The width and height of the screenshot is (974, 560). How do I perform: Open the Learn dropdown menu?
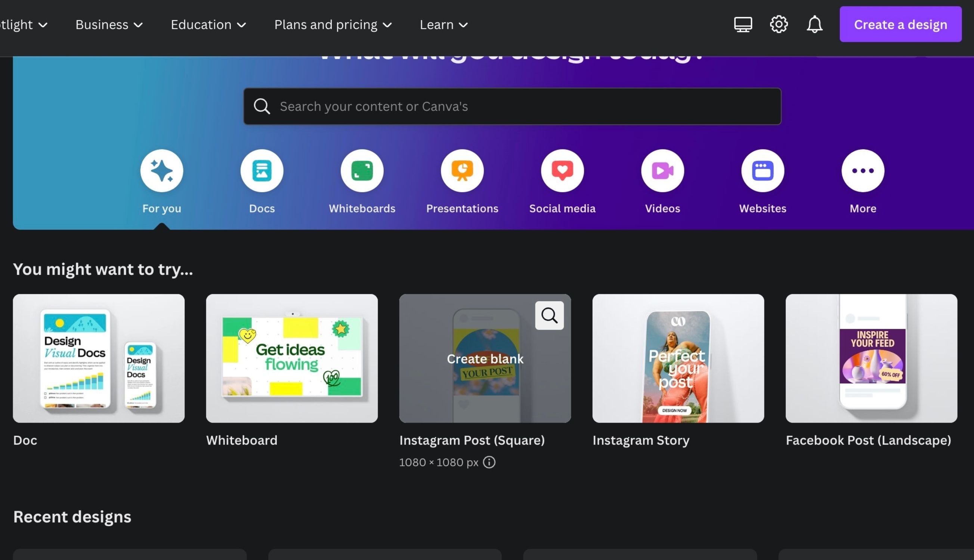click(444, 25)
